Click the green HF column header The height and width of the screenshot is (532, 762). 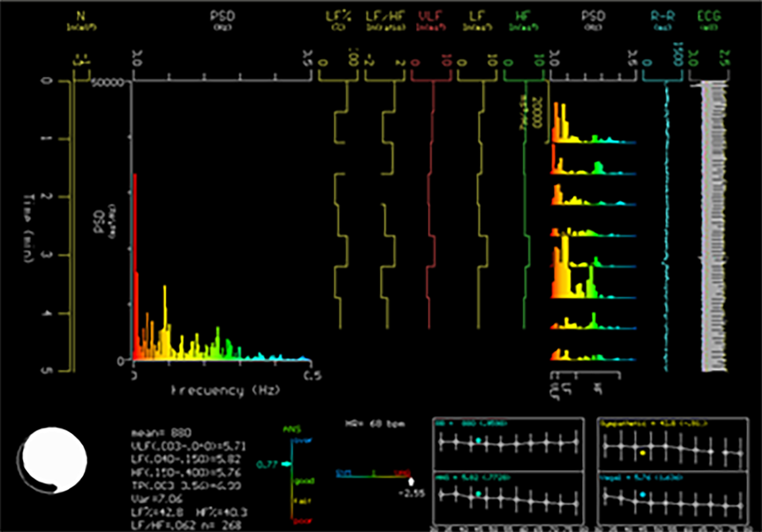point(523,17)
